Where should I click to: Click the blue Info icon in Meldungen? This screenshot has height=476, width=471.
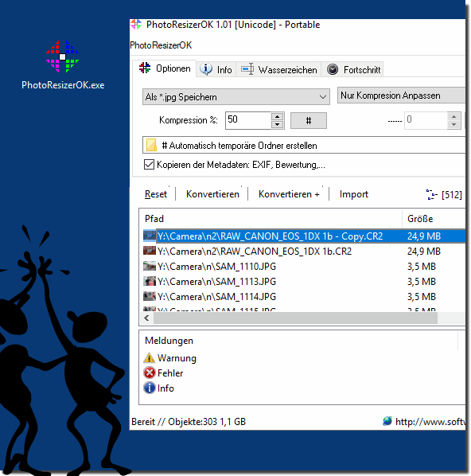coord(150,388)
